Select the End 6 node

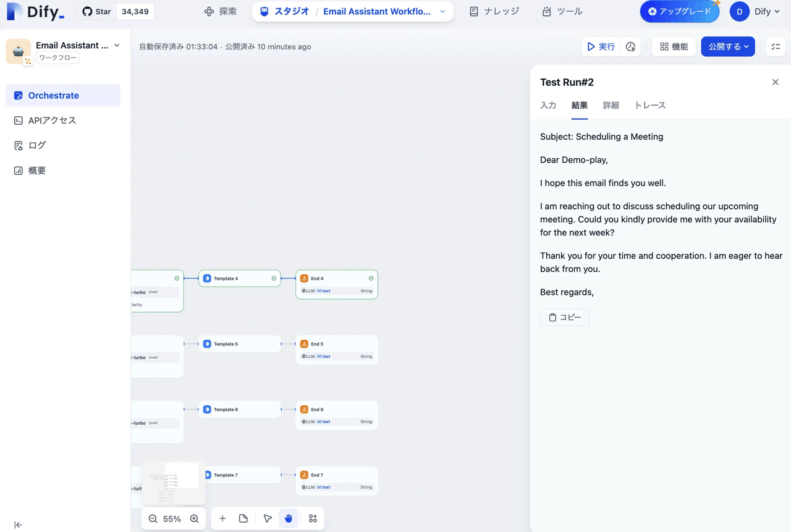[337, 415]
